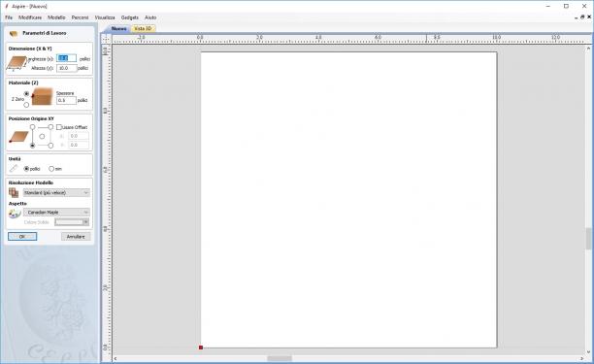This screenshot has height=364, width=594.
Task: Set XY origin to center radio button
Action: click(x=42, y=136)
